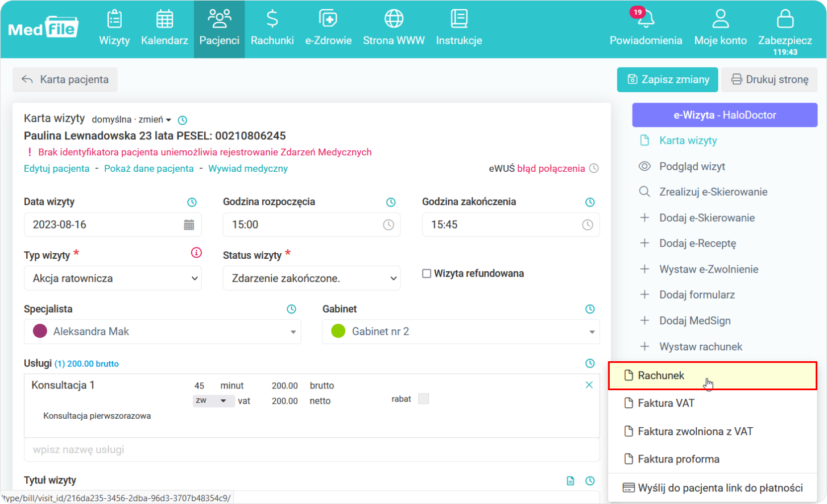This screenshot has width=827, height=504.
Task: Click purple color dot of Aleksandra Mak
Action: click(40, 331)
